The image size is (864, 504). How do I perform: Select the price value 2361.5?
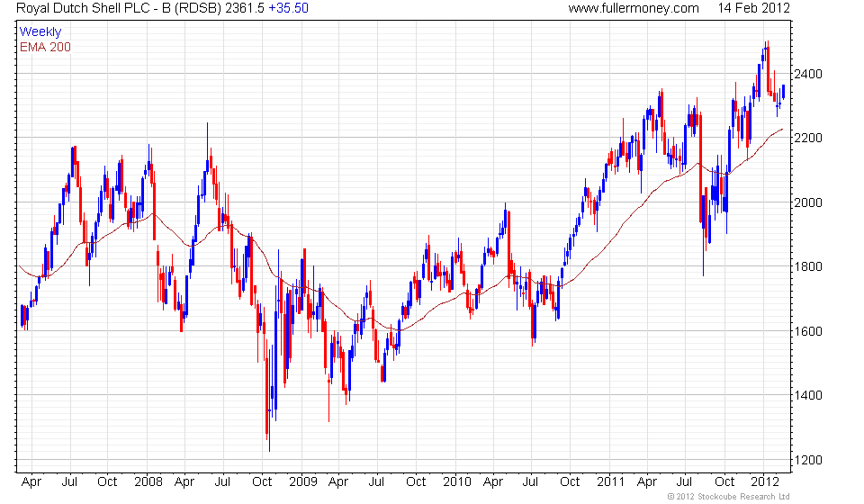point(244,8)
